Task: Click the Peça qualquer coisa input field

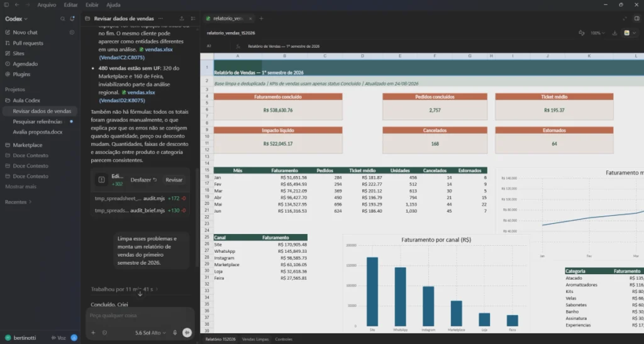Action: (140, 315)
